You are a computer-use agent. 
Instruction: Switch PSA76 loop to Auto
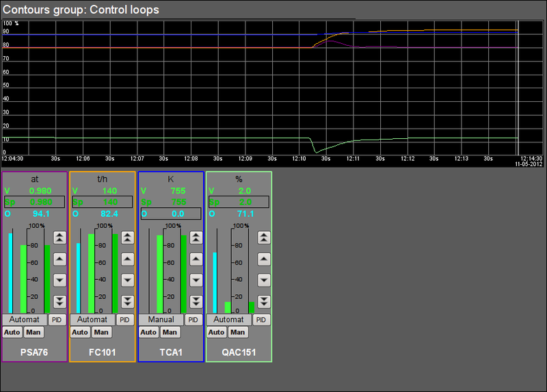[12, 332]
